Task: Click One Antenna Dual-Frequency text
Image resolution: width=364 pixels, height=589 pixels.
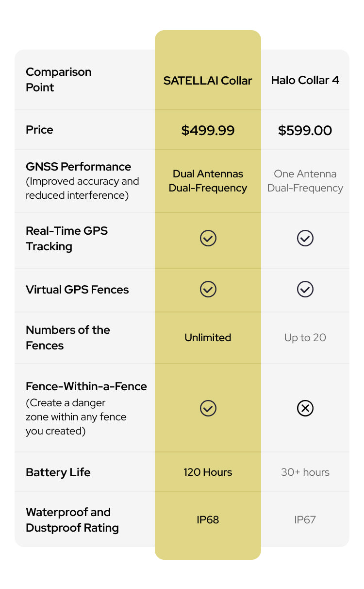Action: [305, 181]
